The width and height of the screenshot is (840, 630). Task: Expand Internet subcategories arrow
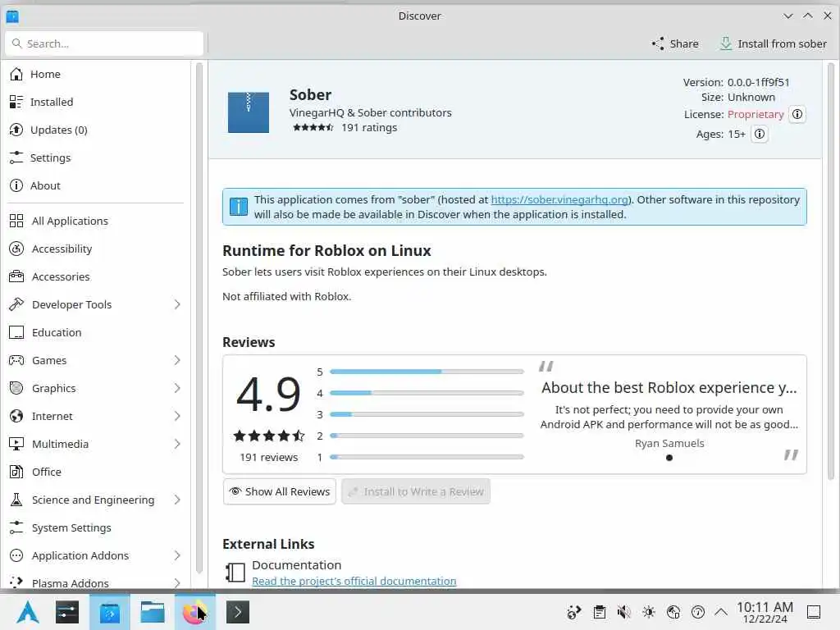tap(177, 416)
